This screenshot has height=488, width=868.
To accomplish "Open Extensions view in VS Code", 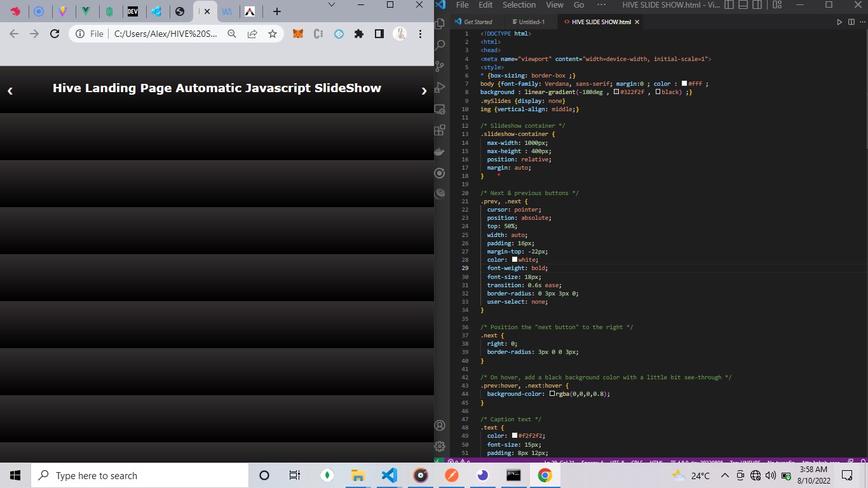I will 440,130.
